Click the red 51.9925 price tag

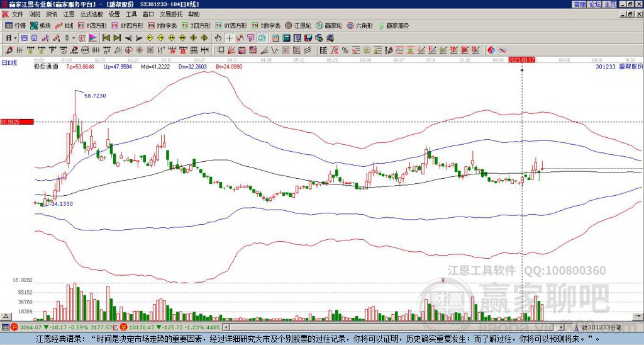tap(16, 122)
